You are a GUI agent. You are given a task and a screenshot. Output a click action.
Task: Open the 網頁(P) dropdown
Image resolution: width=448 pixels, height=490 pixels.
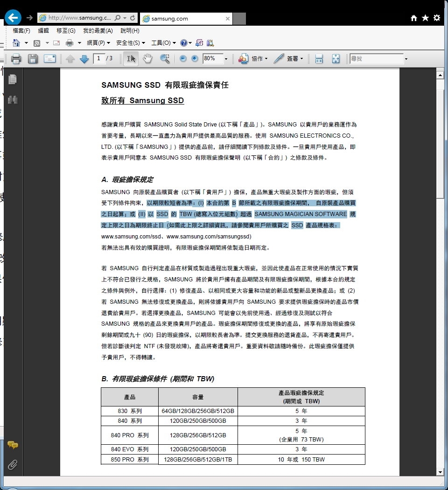click(x=98, y=43)
